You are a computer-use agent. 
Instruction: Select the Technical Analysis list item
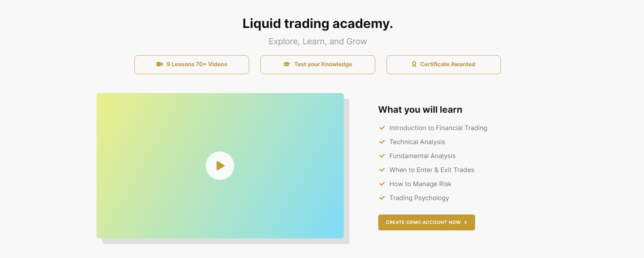[417, 142]
